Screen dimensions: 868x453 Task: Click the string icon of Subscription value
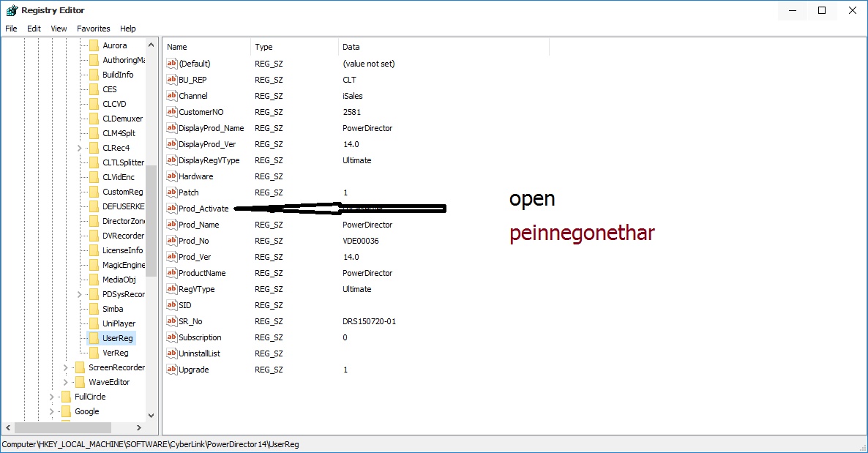tap(171, 337)
